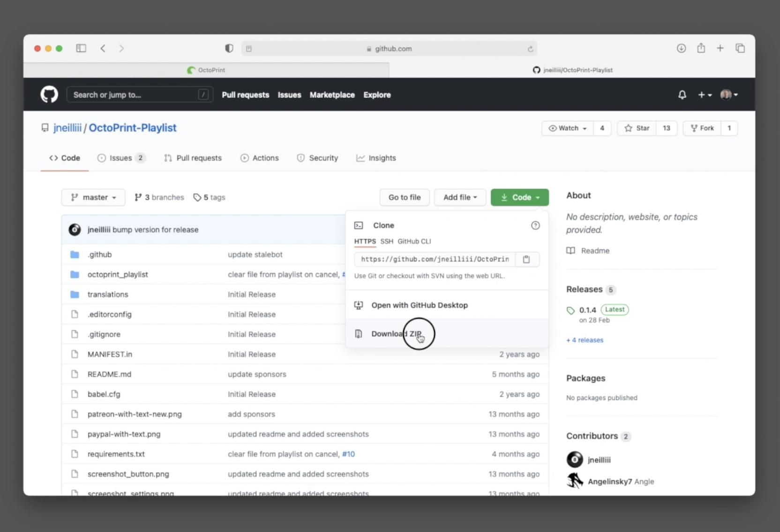Open the 5 tags link
780x532 pixels.
[x=210, y=197]
